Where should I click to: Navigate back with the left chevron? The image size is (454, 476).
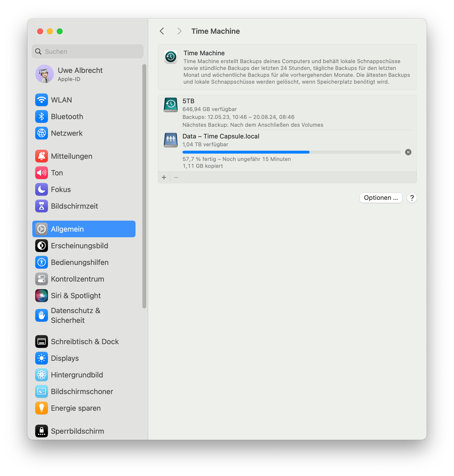point(162,31)
